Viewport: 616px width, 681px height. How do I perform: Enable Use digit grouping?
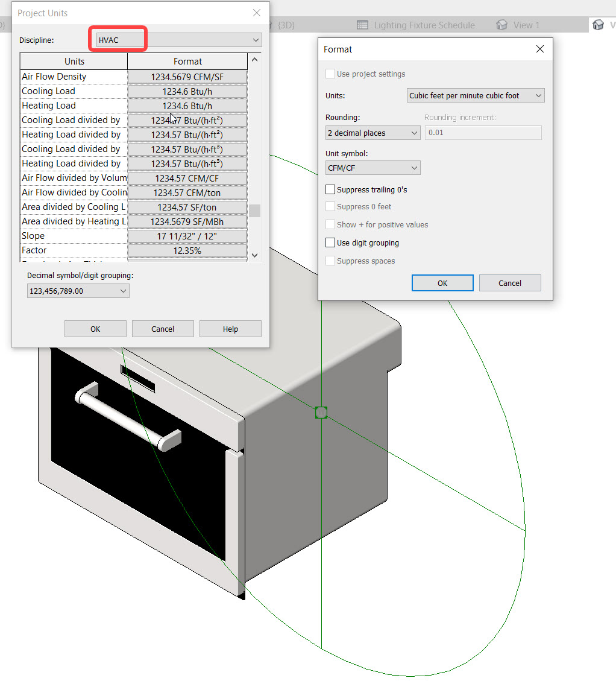[330, 242]
